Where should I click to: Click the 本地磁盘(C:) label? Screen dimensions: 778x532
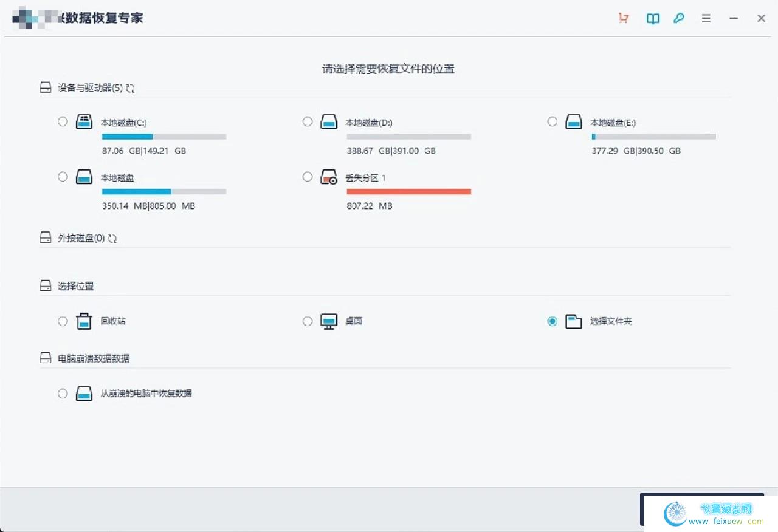pyautogui.click(x=124, y=123)
